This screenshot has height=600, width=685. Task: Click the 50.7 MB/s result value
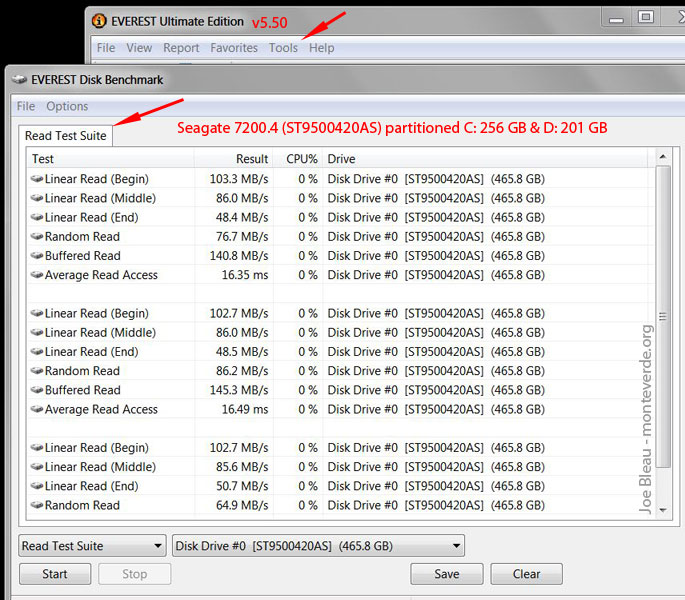point(242,486)
